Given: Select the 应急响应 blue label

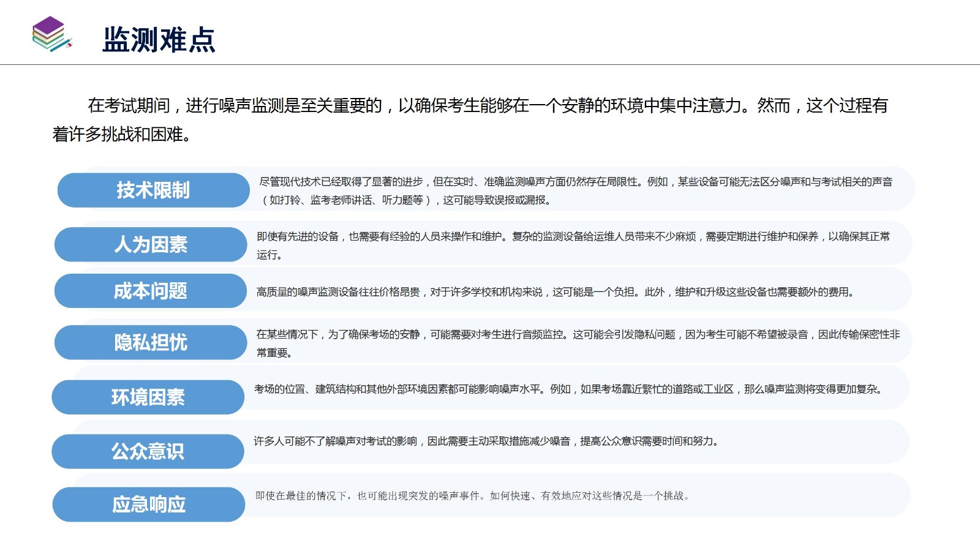Looking at the screenshot, I should (x=149, y=505).
